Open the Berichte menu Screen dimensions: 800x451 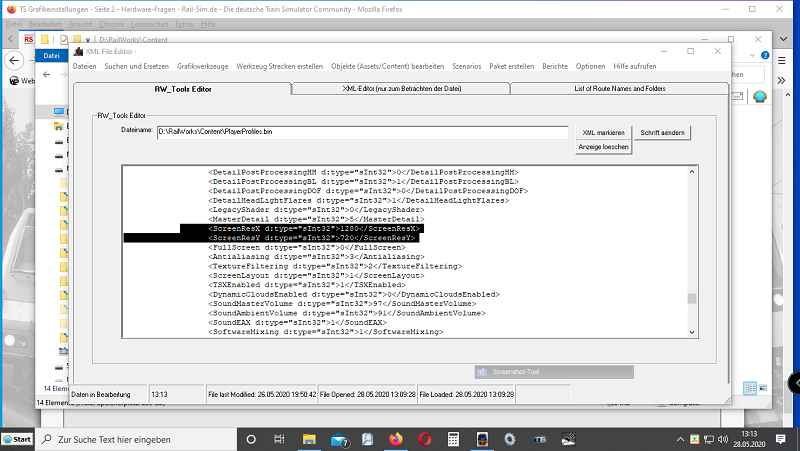pyautogui.click(x=555, y=66)
